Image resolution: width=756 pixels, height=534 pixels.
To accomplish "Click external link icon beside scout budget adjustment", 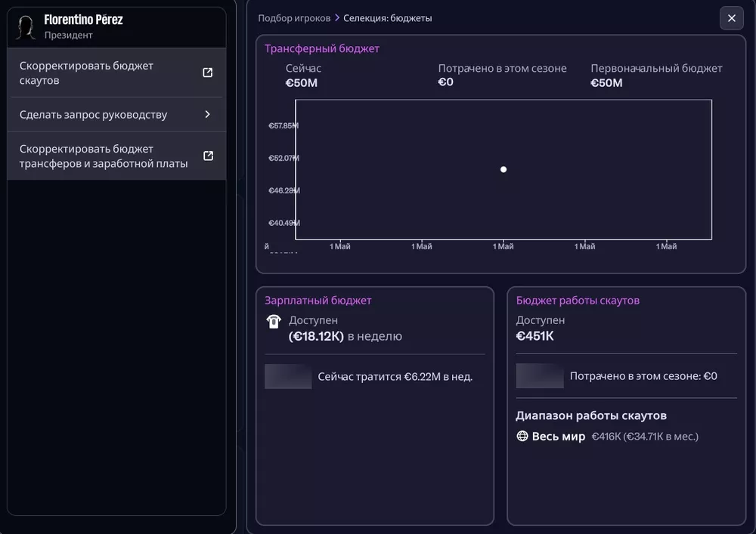I will click(x=208, y=73).
